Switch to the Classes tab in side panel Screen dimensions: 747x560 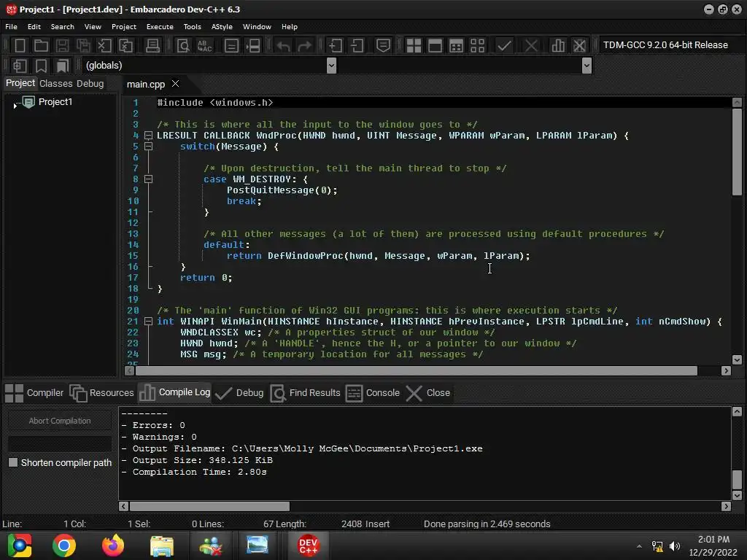55,83
